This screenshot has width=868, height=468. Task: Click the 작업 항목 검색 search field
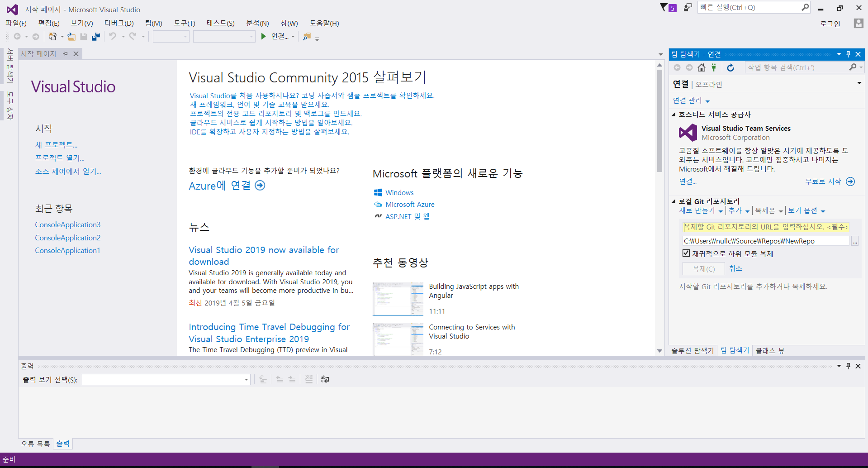(797, 67)
